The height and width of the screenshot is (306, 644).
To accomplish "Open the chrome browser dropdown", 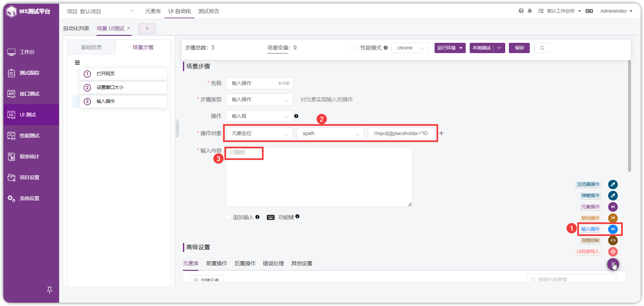I will pyautogui.click(x=410, y=48).
